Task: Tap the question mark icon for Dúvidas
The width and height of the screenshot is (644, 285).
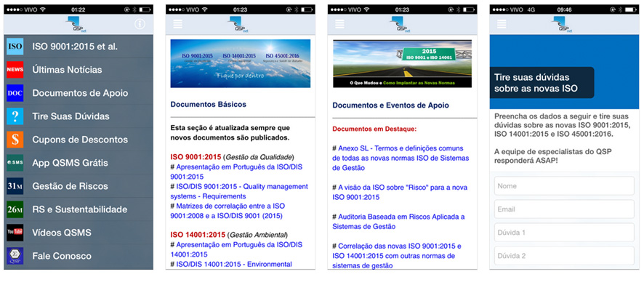Action: (x=15, y=116)
